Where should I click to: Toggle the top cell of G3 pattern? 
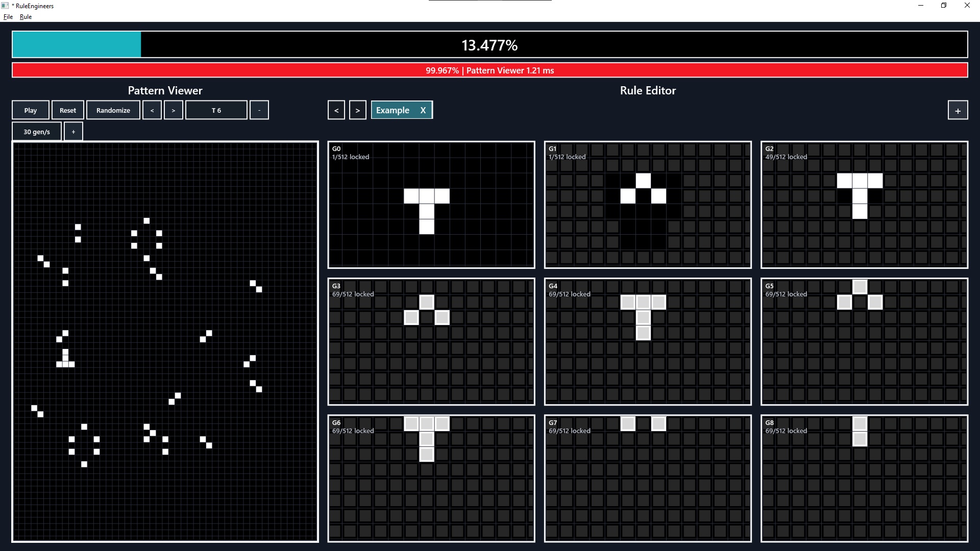click(x=427, y=302)
